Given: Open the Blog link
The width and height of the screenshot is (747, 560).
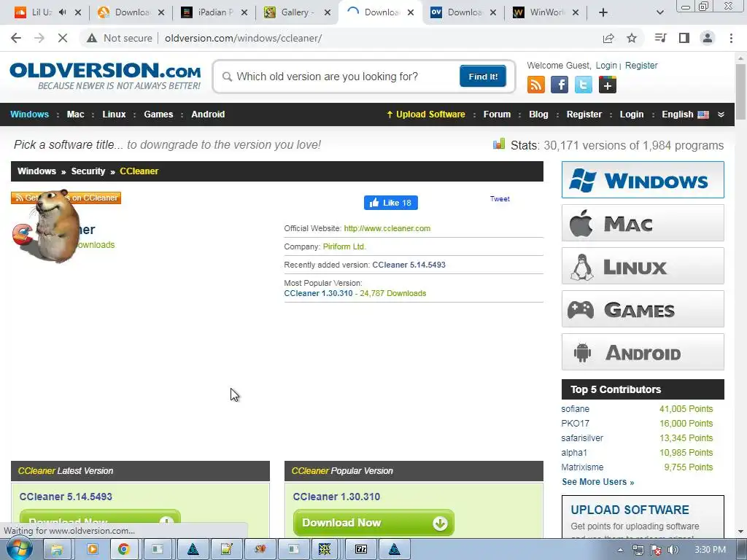Looking at the screenshot, I should coord(538,114).
